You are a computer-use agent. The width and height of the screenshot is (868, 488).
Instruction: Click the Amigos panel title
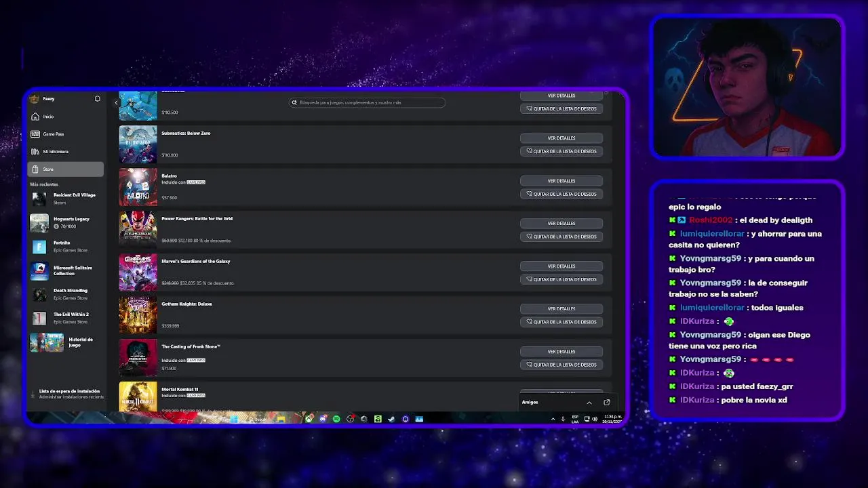pyautogui.click(x=530, y=403)
